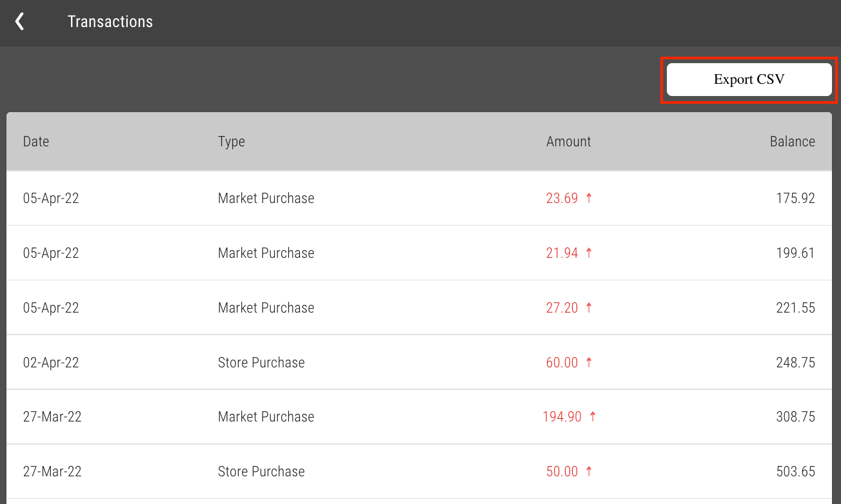841x504 pixels.
Task: Click the Export CSV button
Action: tap(749, 80)
